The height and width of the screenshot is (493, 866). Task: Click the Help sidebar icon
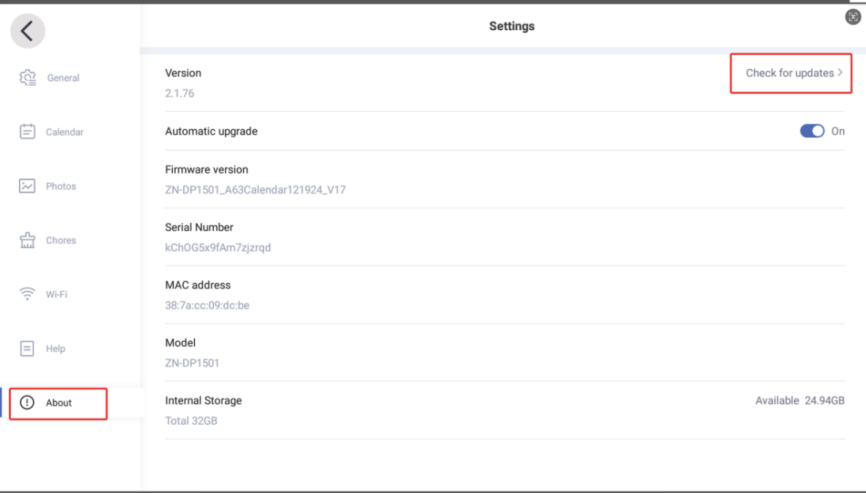pyautogui.click(x=28, y=348)
